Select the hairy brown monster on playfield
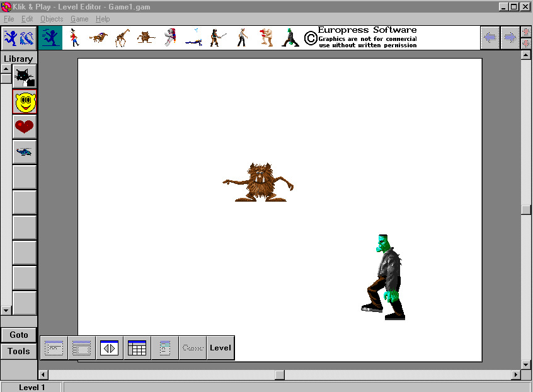 coord(258,182)
